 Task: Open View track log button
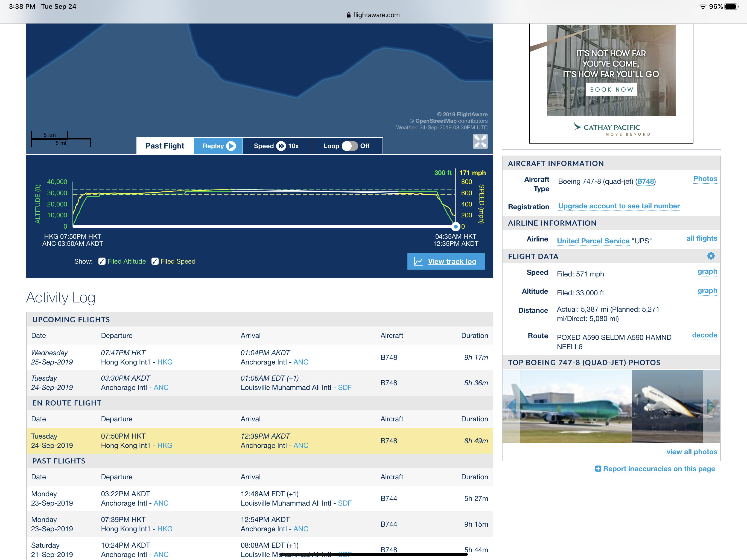446,261
